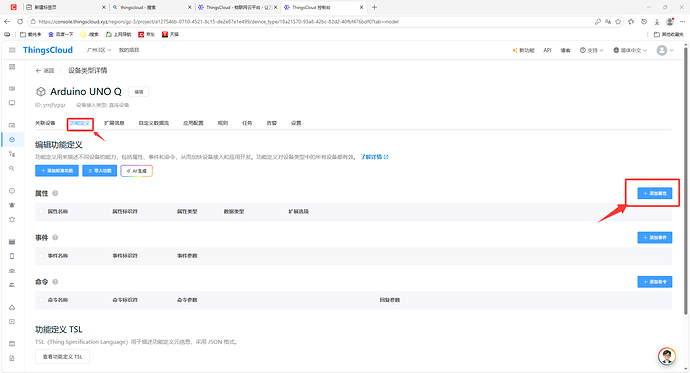Click the cloud icon in left sidebar
The width and height of the screenshot is (690, 373).
point(12,307)
